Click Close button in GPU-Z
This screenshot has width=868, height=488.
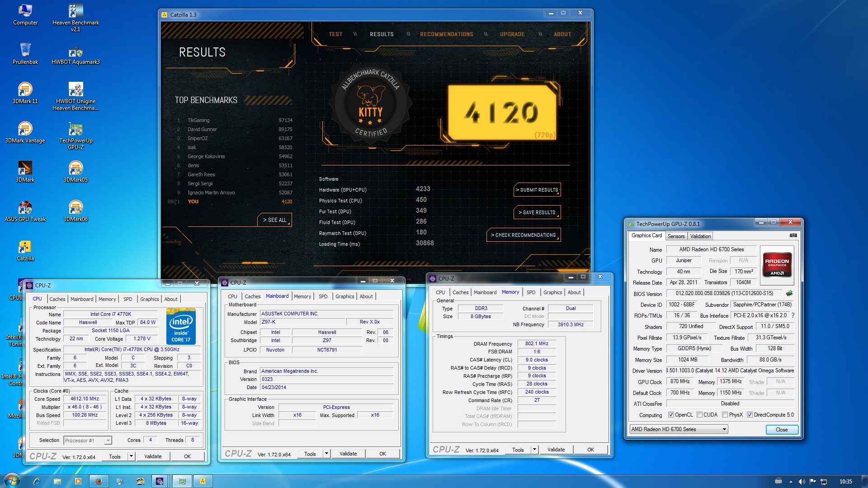pos(782,430)
